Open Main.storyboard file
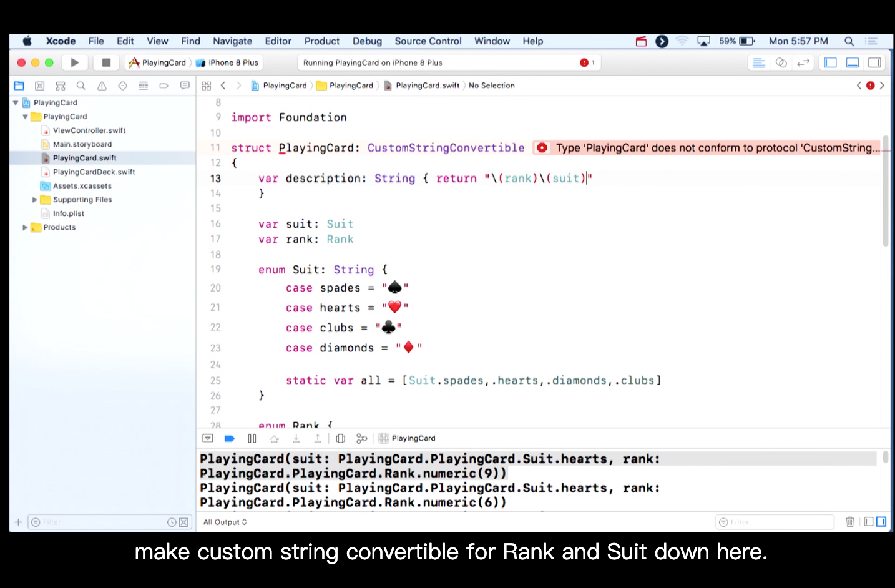This screenshot has height=588, width=895. click(82, 144)
